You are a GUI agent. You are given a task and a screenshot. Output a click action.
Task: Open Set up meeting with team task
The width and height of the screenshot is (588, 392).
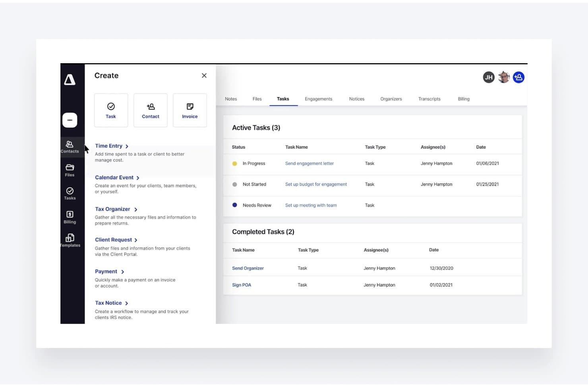click(311, 205)
